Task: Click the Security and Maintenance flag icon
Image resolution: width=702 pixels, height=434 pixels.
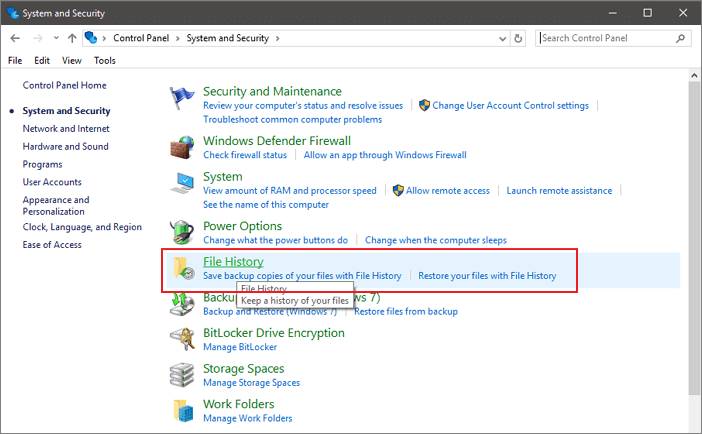Action: click(x=181, y=97)
